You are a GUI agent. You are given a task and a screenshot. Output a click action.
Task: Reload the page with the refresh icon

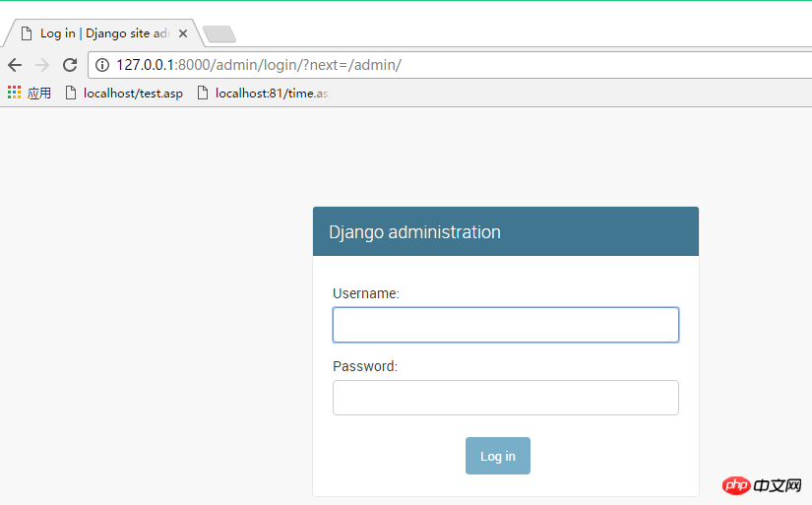pyautogui.click(x=70, y=65)
